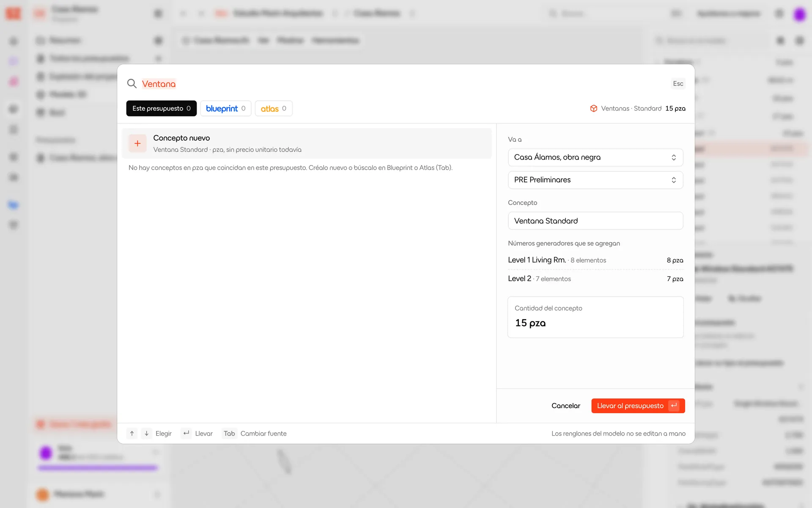Click the Cancelar button
The image size is (812, 508).
(x=566, y=406)
